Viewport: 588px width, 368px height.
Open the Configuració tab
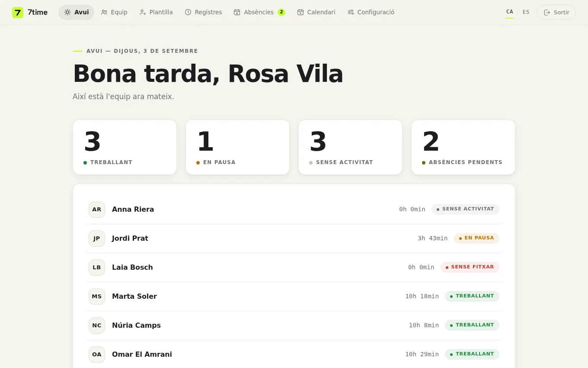[x=371, y=12]
